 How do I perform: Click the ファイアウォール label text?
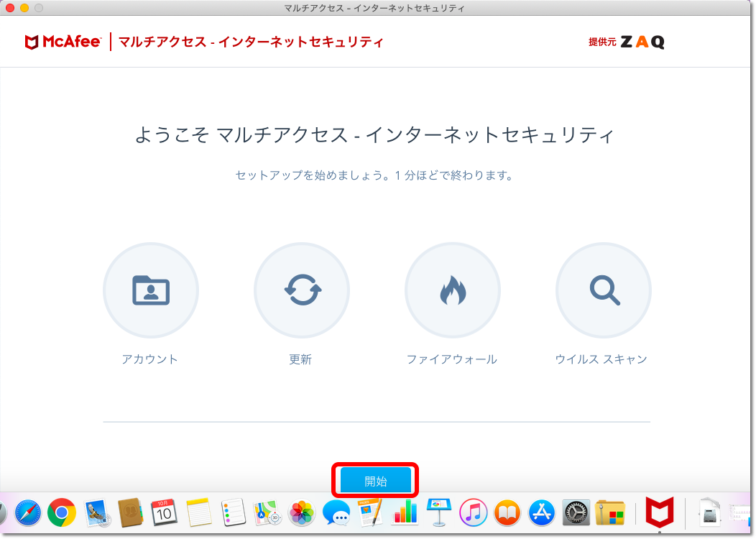(x=452, y=359)
